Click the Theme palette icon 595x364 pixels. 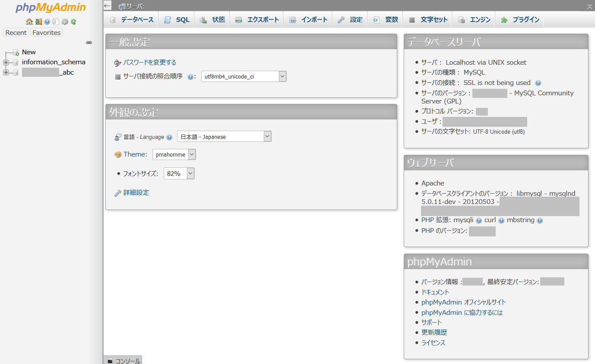(118, 154)
